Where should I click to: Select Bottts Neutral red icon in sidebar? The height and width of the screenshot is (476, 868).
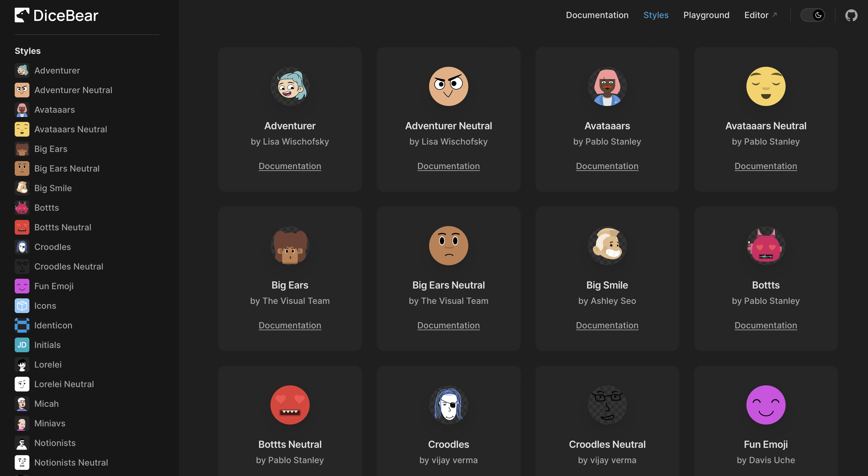tap(22, 227)
